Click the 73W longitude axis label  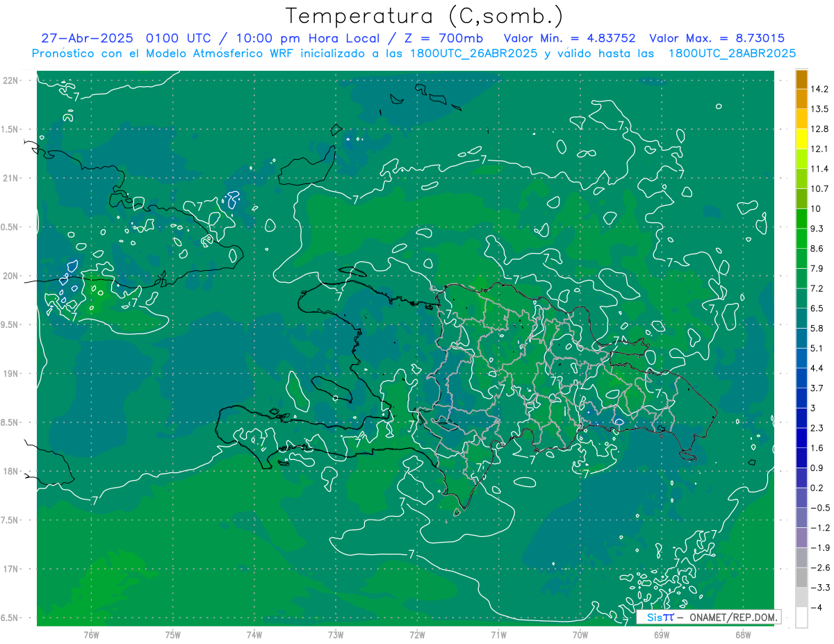coord(336,634)
